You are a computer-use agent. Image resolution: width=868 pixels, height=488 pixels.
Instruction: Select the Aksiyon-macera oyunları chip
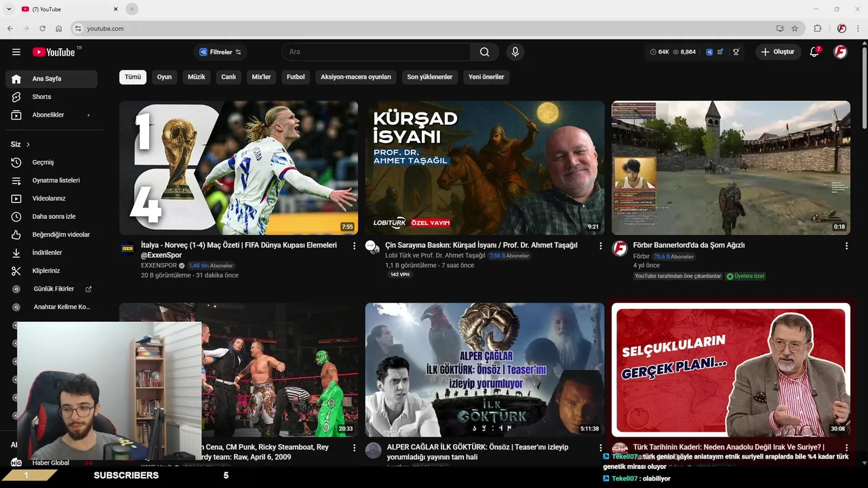(356, 77)
